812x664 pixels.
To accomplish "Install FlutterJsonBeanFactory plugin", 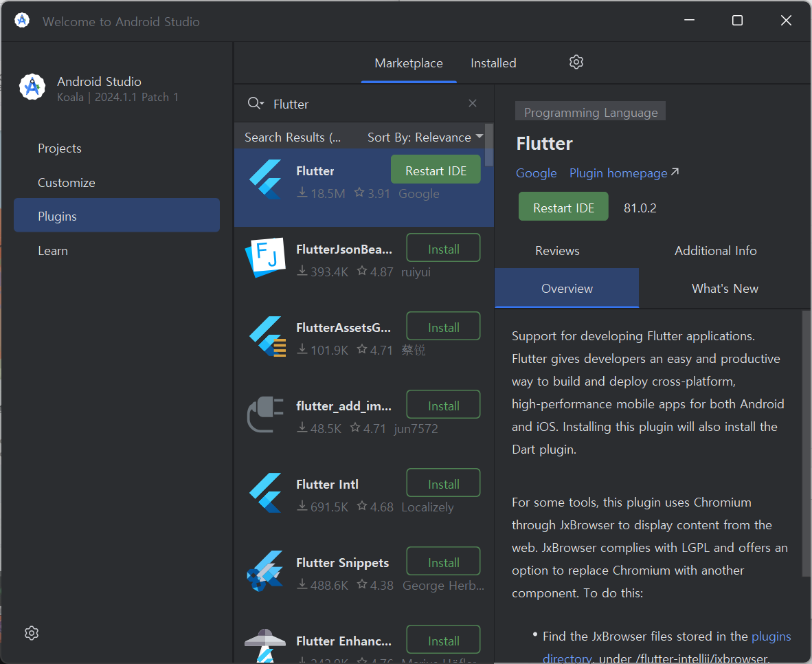I will pyautogui.click(x=443, y=248).
